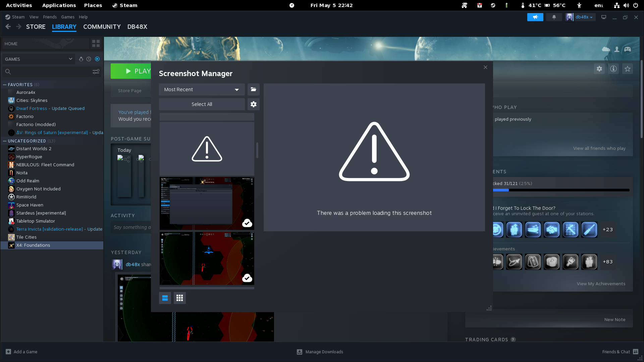Open library HOME
644x362 pixels.
[x=46, y=44]
